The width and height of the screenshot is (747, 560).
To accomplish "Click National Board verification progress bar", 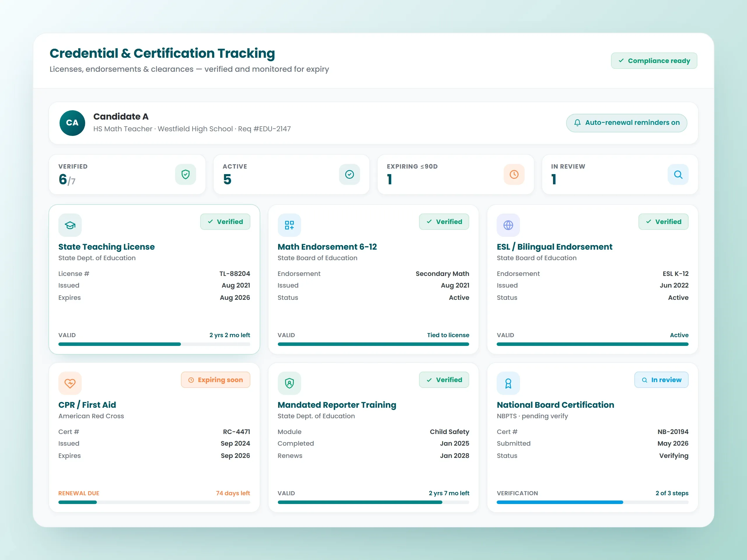I will click(592, 502).
